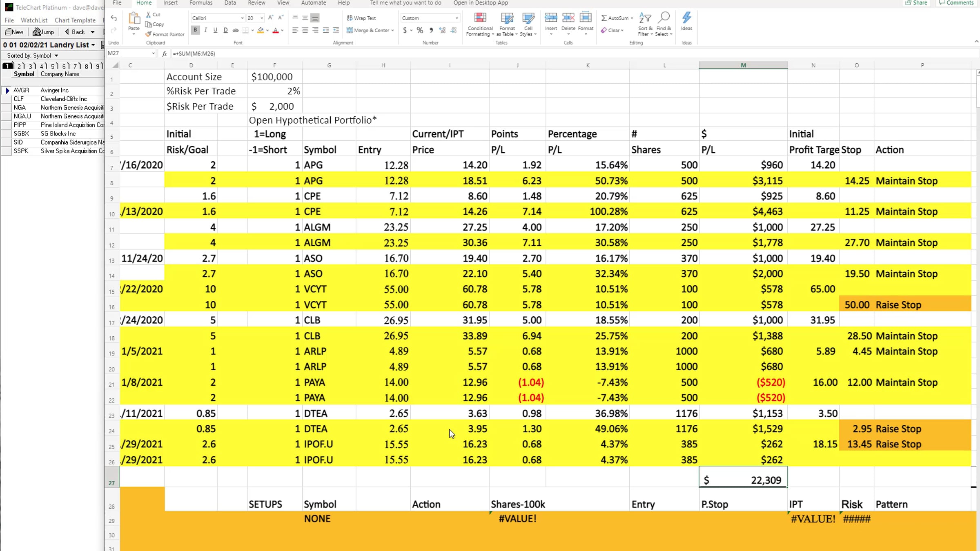The height and width of the screenshot is (551, 980).
Task: Align text to the left
Action: pos(295,30)
